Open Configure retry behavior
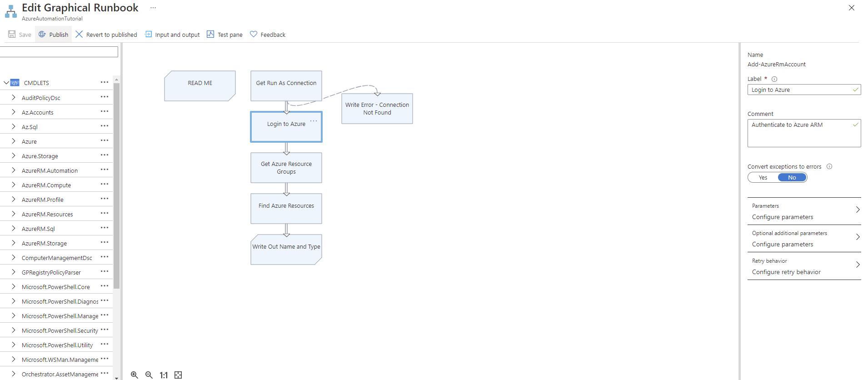This screenshot has width=868, height=380. [804, 266]
